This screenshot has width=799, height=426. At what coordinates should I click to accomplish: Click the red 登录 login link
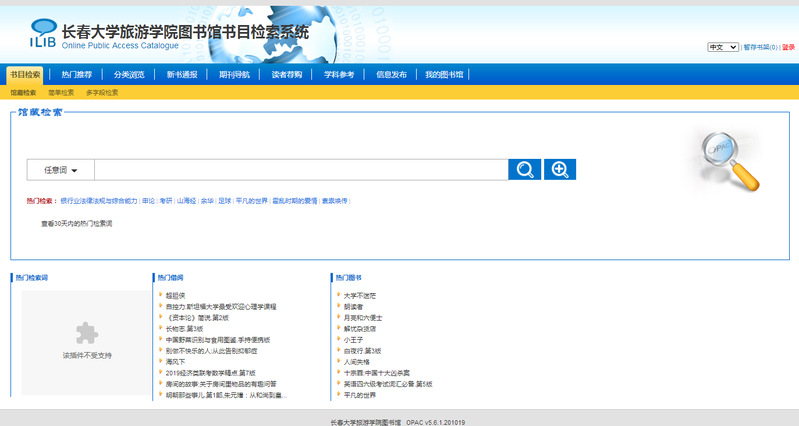pyautogui.click(x=788, y=47)
